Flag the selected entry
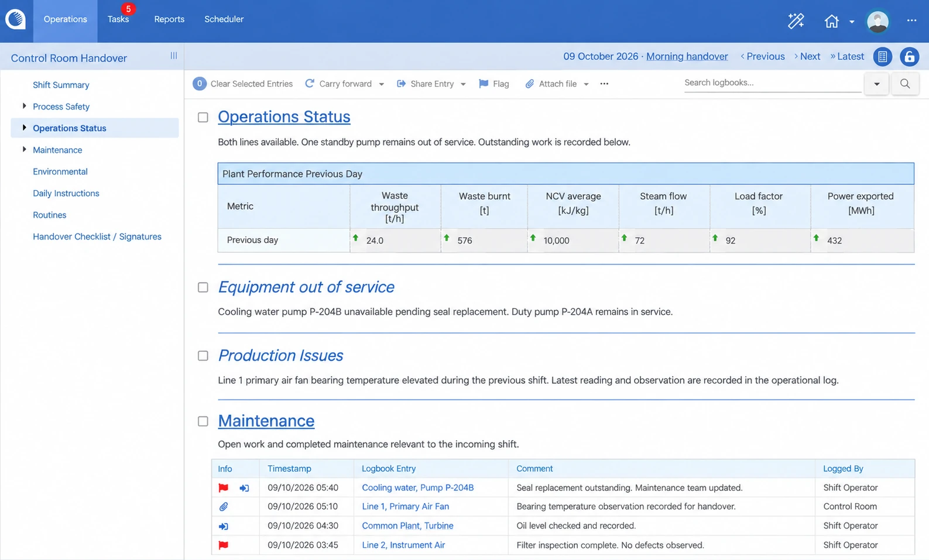Screen dimensions: 929x560 point(494,84)
